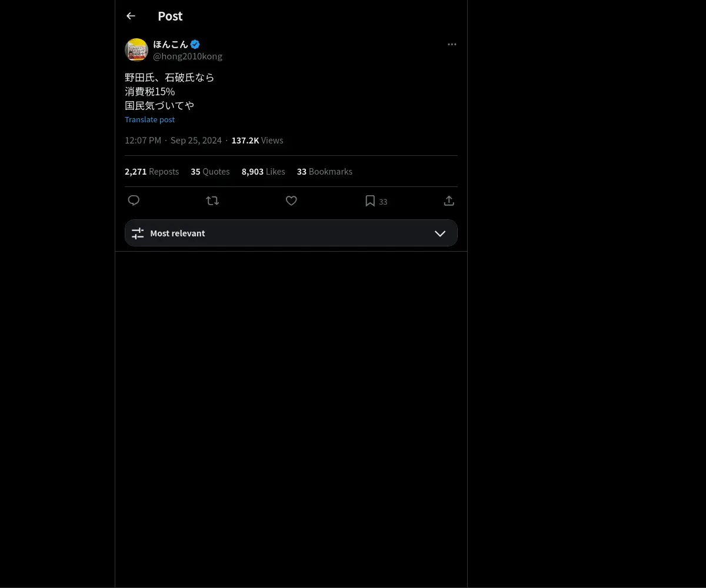
Task: Click the Translate post link
Action: pos(149,119)
